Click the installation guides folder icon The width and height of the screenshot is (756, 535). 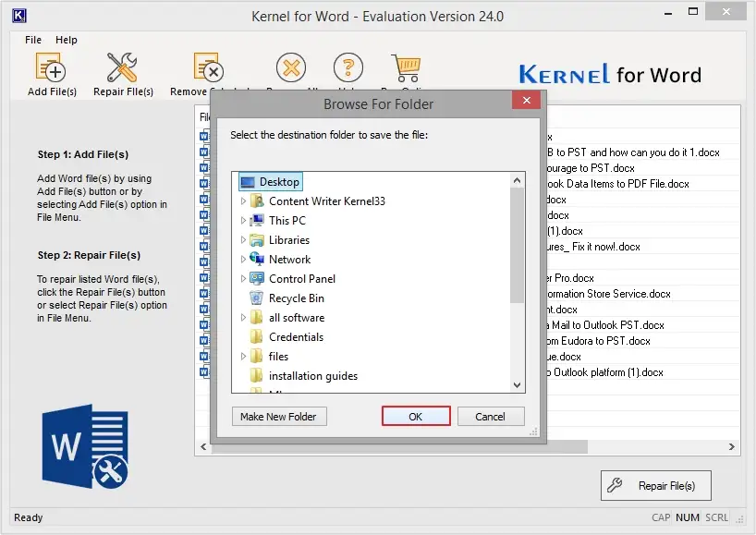pyautogui.click(x=257, y=375)
